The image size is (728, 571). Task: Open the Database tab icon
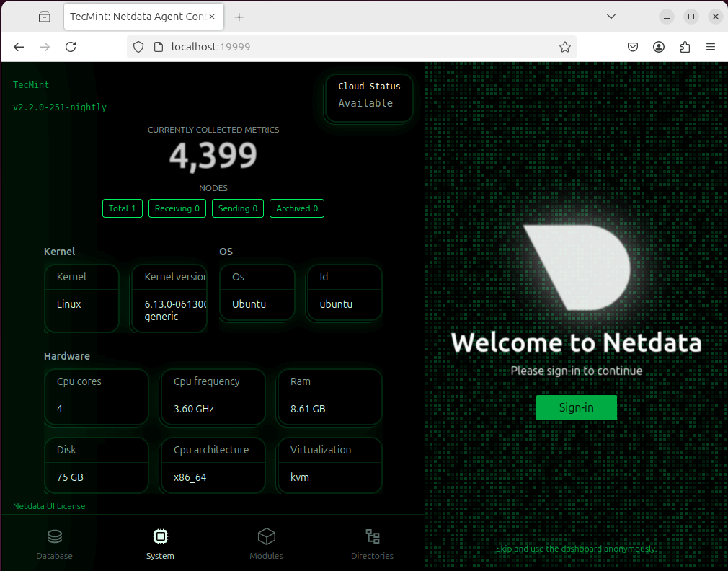(x=54, y=536)
